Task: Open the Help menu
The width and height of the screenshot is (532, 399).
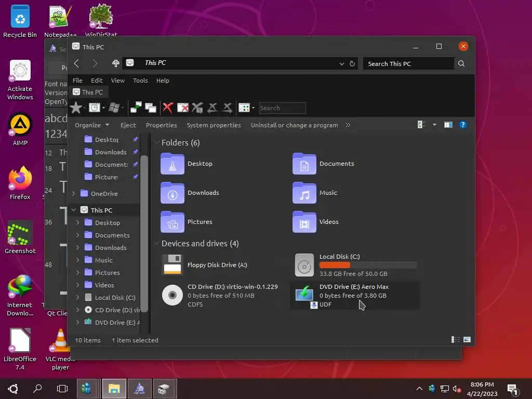Action: [163, 81]
